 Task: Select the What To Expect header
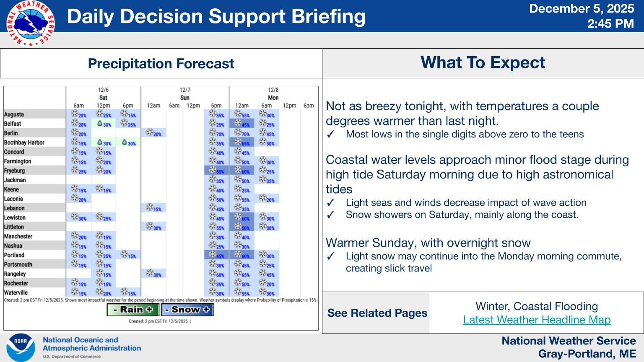(x=483, y=63)
